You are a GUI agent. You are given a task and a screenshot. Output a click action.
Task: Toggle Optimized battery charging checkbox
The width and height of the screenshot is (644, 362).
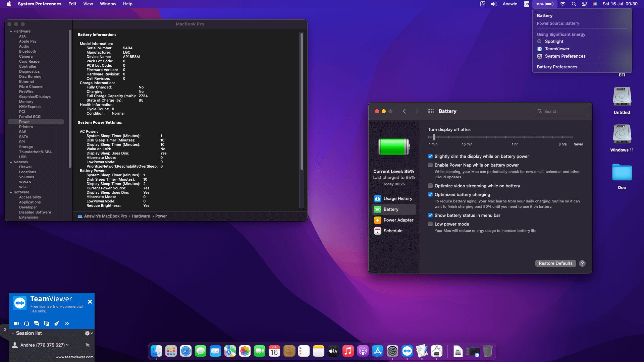point(430,195)
